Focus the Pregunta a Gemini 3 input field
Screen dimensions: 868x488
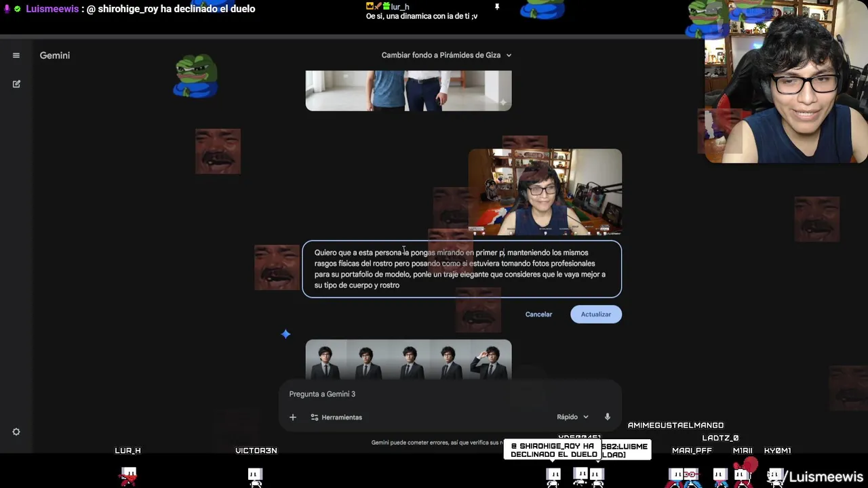450,394
